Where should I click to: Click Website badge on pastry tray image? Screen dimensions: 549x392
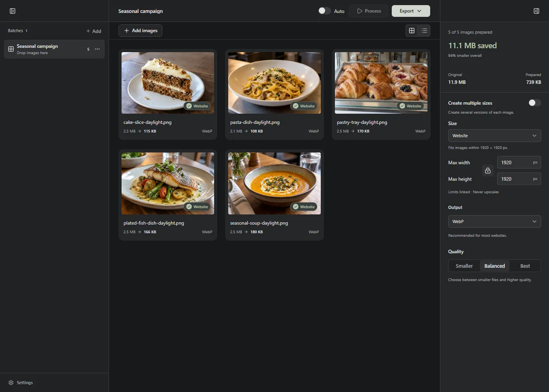click(x=411, y=106)
